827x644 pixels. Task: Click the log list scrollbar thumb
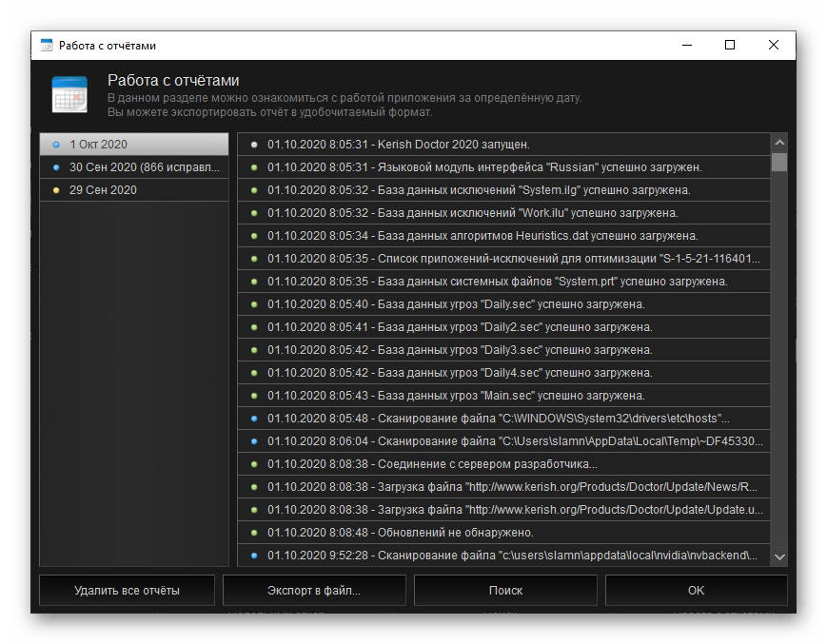[779, 162]
